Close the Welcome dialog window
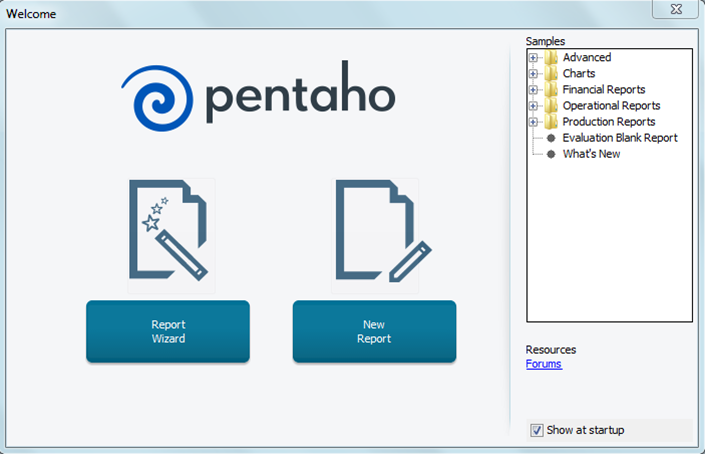 673,9
